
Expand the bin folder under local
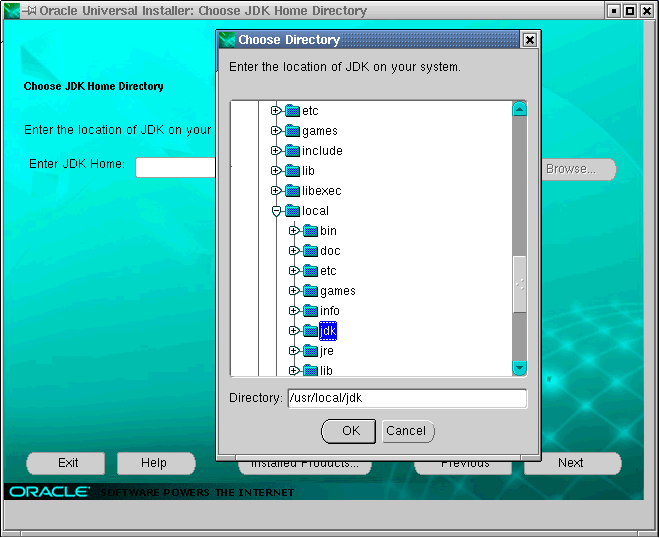pos(294,230)
